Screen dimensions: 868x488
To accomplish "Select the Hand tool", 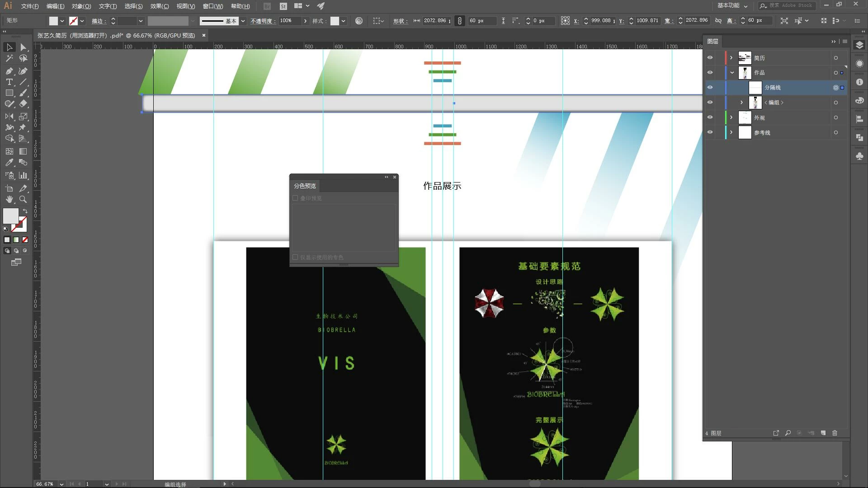I will pyautogui.click(x=9, y=199).
